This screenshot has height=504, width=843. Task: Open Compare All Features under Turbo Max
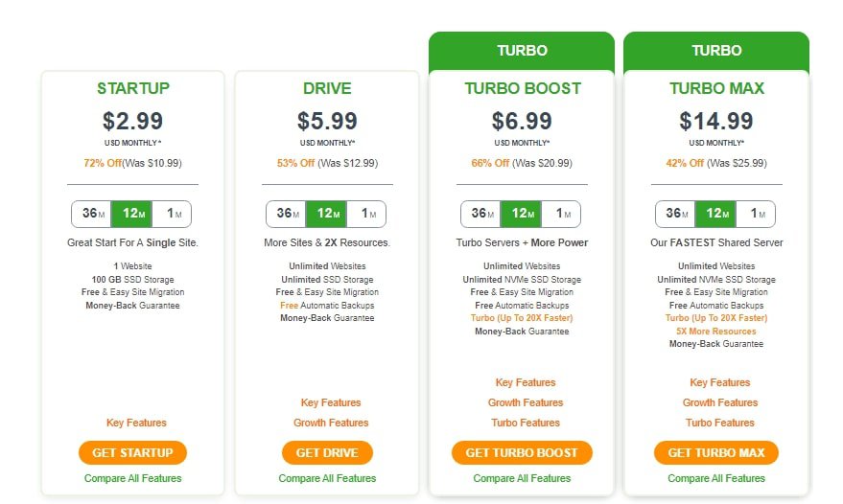tap(716, 478)
